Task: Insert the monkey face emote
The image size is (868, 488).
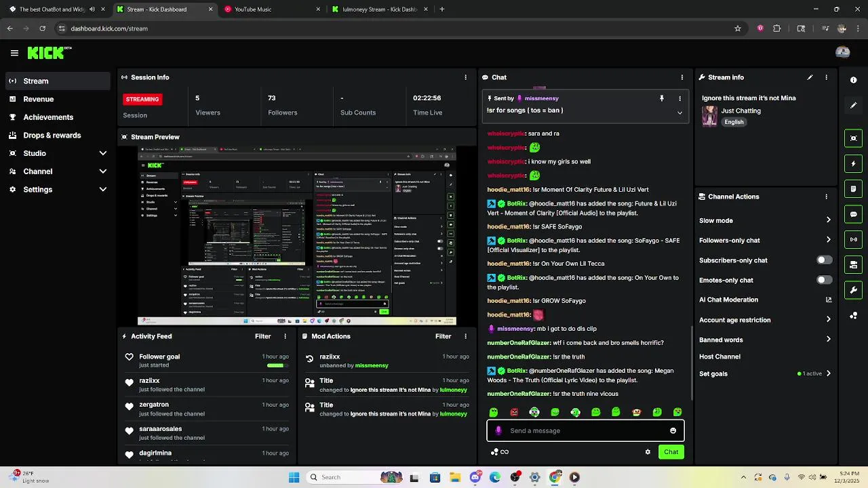Action: (x=636, y=412)
